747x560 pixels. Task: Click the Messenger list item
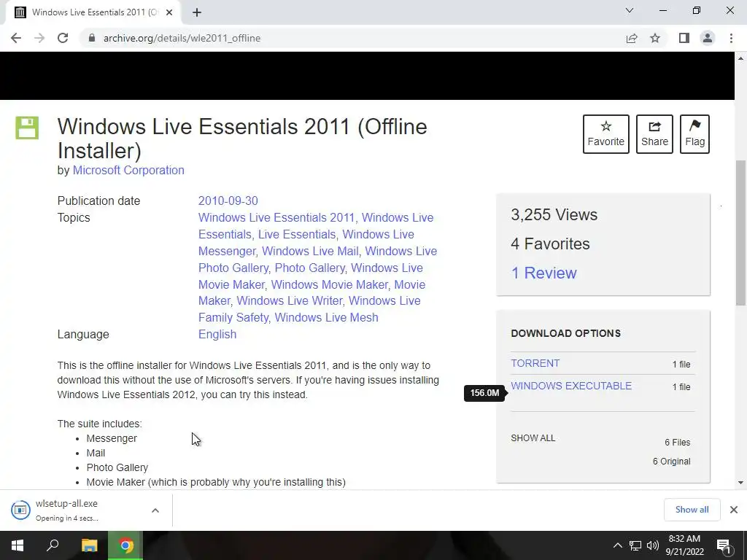click(x=112, y=438)
